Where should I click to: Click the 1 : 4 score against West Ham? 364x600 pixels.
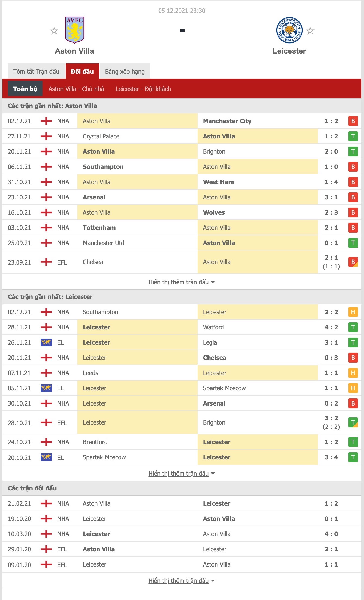coord(331,182)
